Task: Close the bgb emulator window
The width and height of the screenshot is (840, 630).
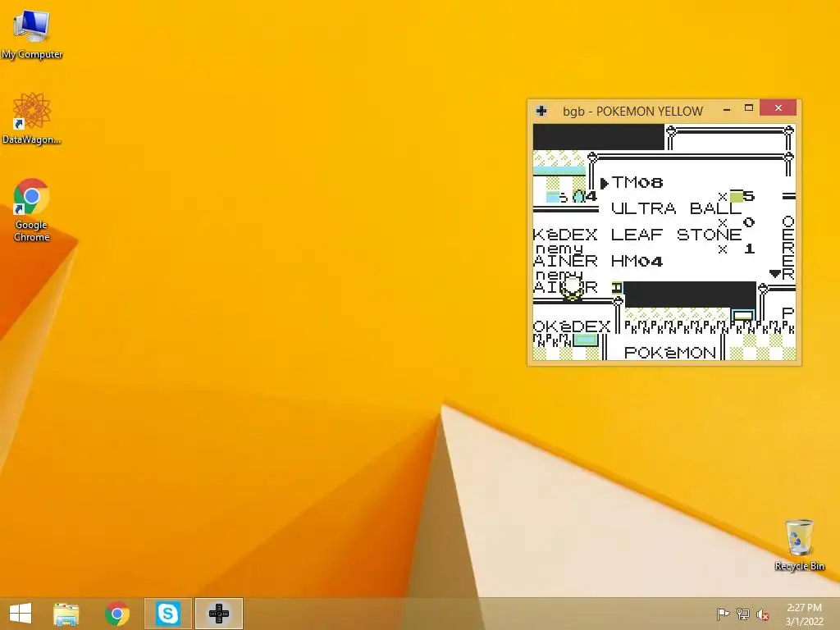Action: click(778, 108)
